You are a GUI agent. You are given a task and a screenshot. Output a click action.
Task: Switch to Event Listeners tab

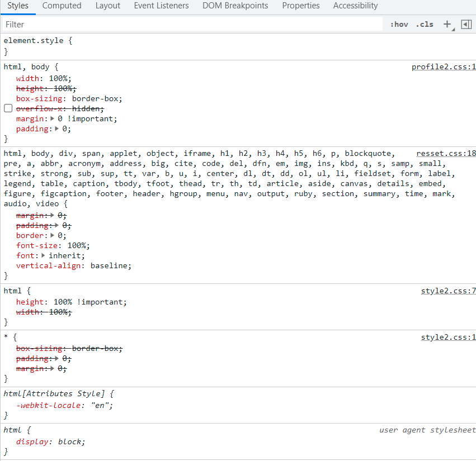161,6
